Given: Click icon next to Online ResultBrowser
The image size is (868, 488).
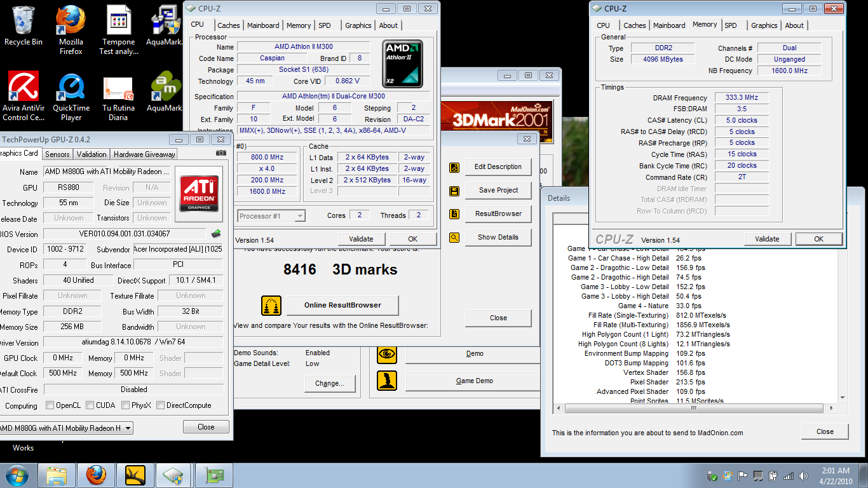Looking at the screenshot, I should tap(271, 306).
